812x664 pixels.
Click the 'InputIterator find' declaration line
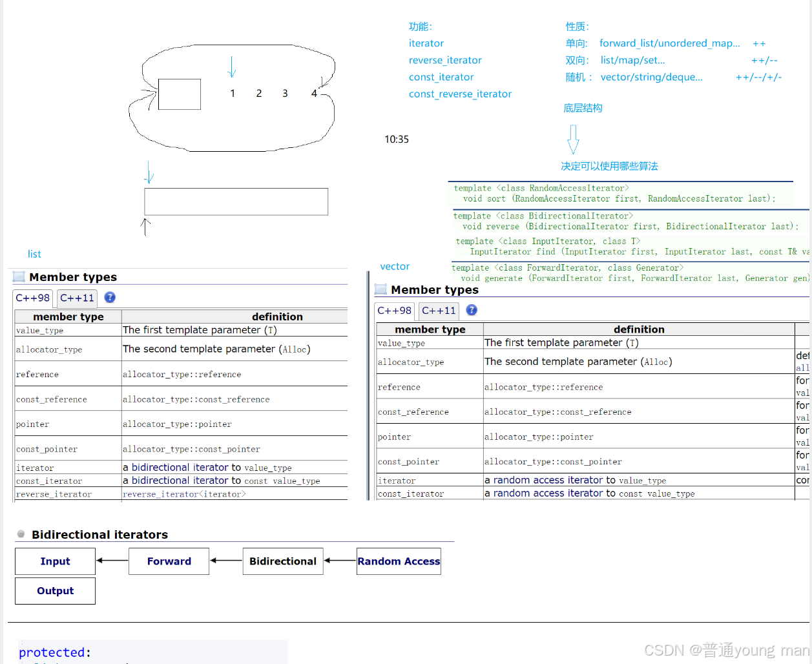[x=640, y=252]
